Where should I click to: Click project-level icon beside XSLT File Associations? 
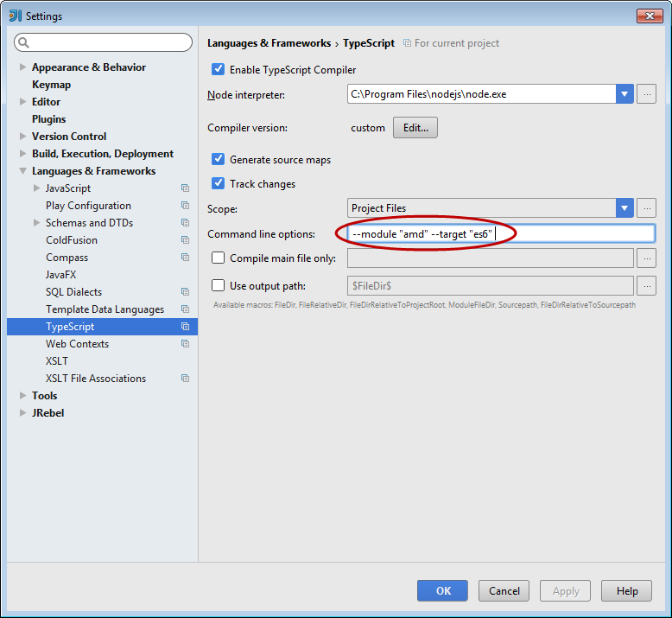tap(185, 379)
